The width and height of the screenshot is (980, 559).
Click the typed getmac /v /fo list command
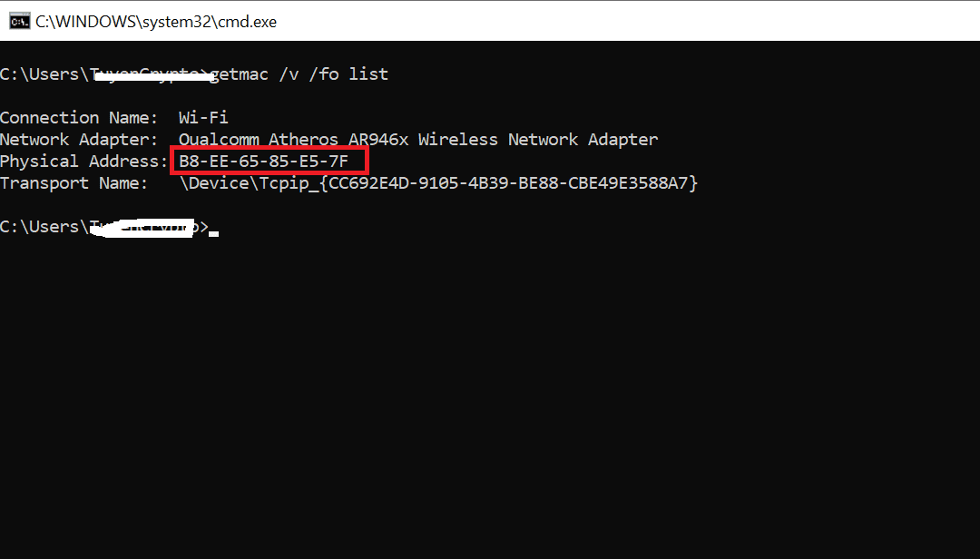299,74
